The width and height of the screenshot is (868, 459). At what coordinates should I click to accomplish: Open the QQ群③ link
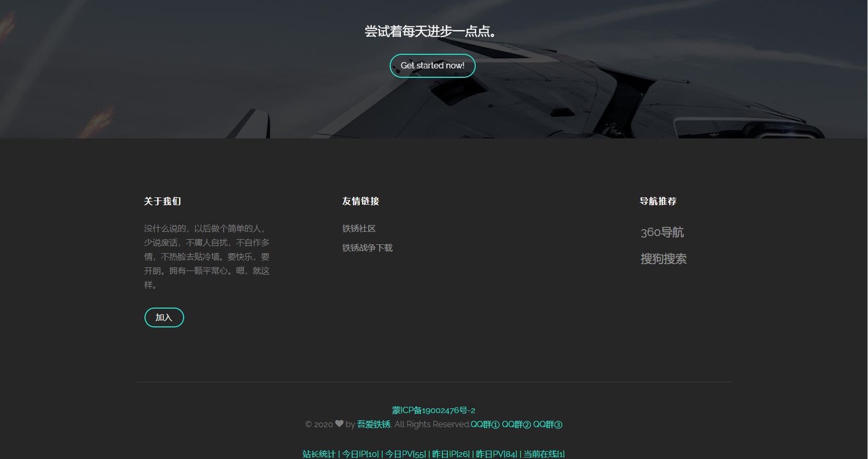point(547,425)
